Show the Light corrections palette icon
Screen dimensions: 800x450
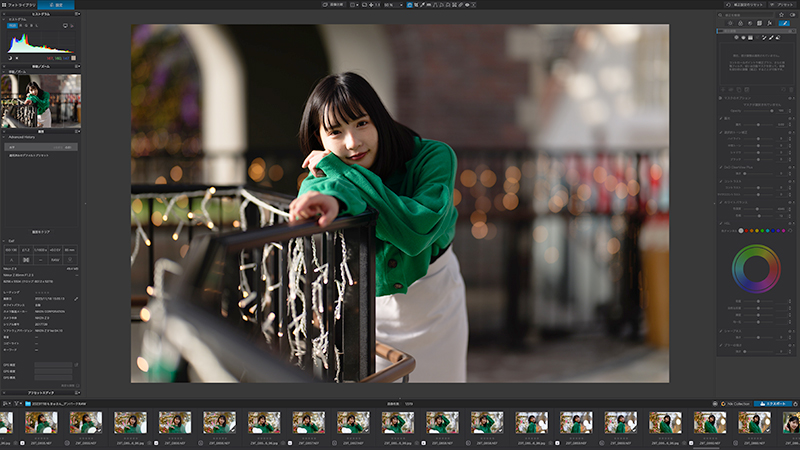730,23
